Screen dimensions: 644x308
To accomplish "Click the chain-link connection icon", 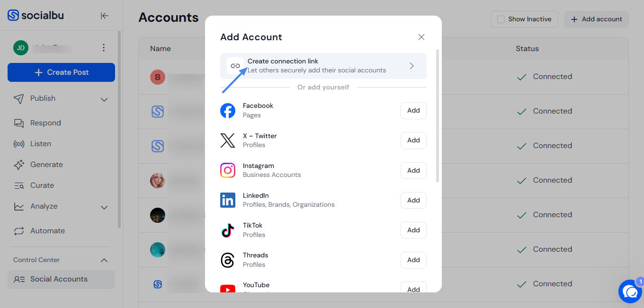I will click(235, 66).
